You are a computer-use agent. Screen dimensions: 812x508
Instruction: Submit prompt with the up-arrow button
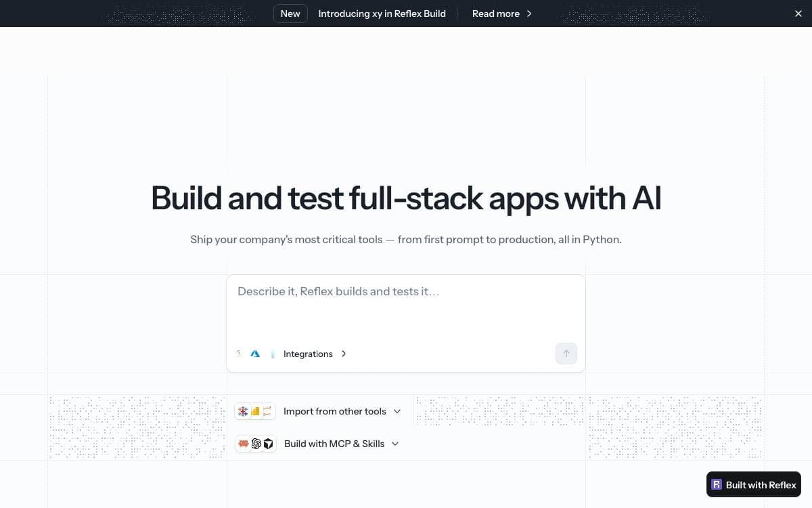point(566,354)
